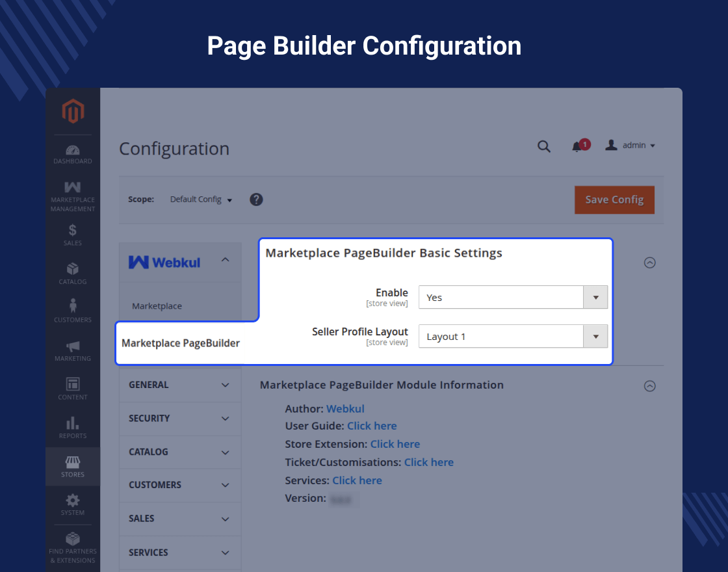The height and width of the screenshot is (572, 728).
Task: Expand the SALES config section
Action: (x=179, y=519)
